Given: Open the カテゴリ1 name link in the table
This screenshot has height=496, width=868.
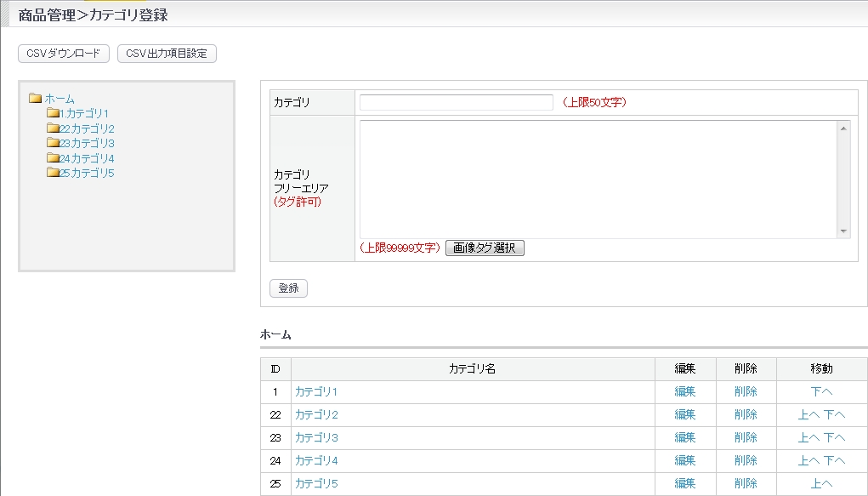Looking at the screenshot, I should 314,391.
